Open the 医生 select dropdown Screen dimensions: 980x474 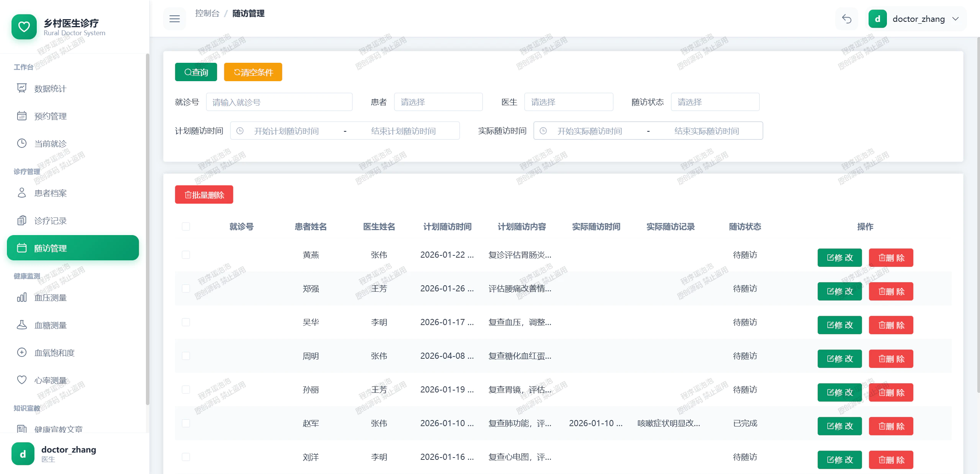[x=569, y=102]
